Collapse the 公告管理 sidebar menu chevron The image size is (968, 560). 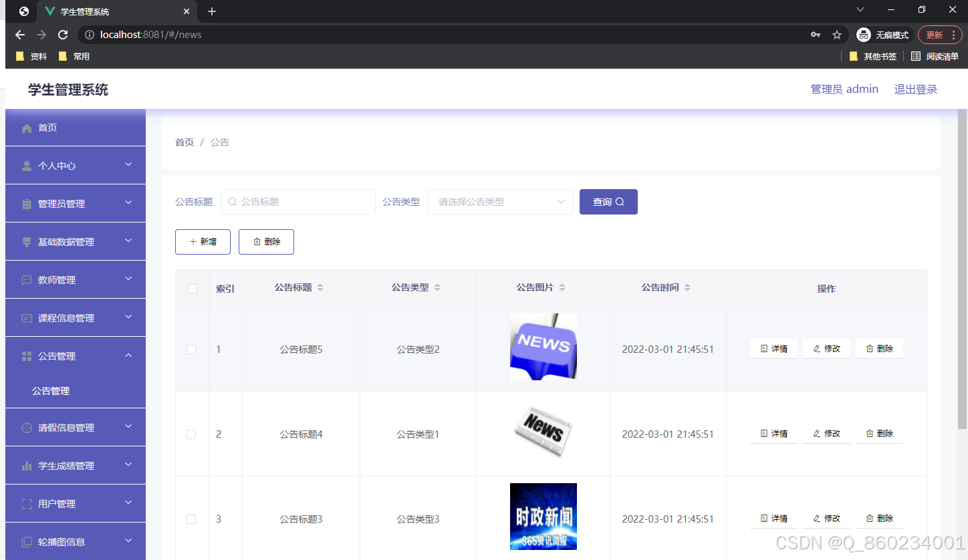(129, 355)
